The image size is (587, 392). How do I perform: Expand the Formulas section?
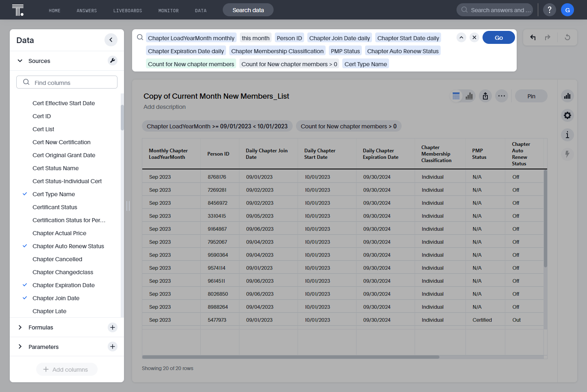(x=20, y=327)
